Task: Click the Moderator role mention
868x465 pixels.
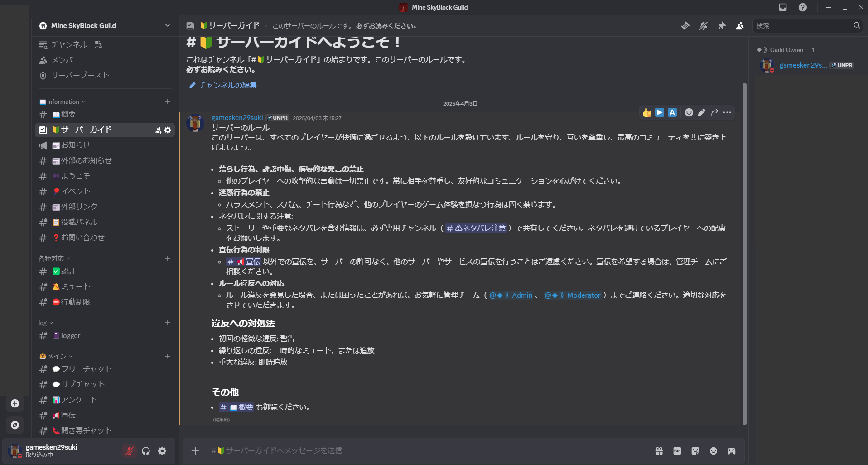Action: [573, 295]
